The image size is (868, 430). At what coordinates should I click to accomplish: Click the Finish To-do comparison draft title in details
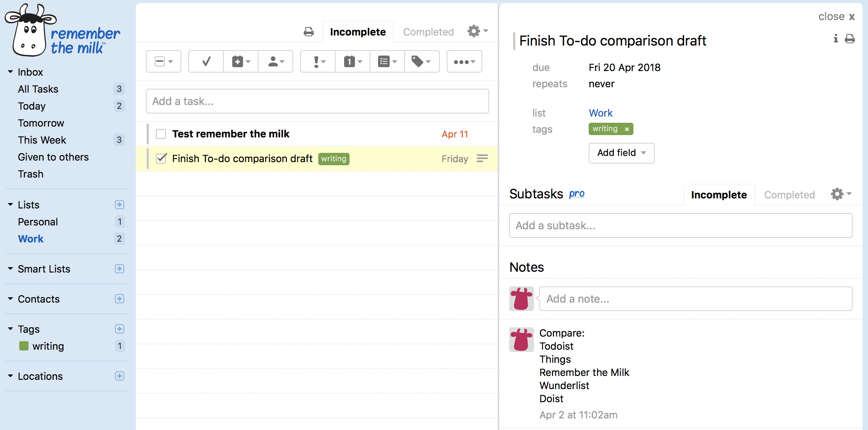[613, 41]
